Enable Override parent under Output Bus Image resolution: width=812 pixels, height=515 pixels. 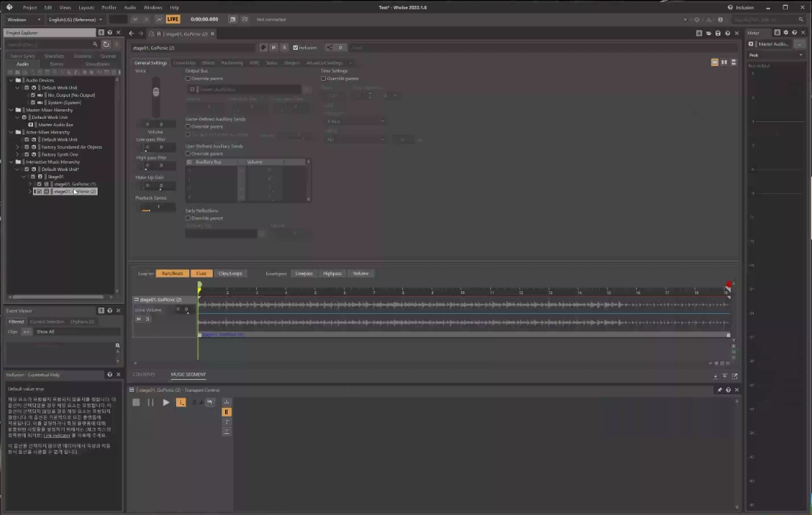click(188, 78)
